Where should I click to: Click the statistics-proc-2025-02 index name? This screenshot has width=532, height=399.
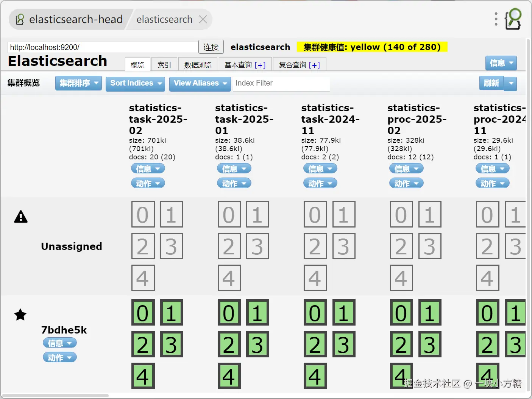click(417, 119)
